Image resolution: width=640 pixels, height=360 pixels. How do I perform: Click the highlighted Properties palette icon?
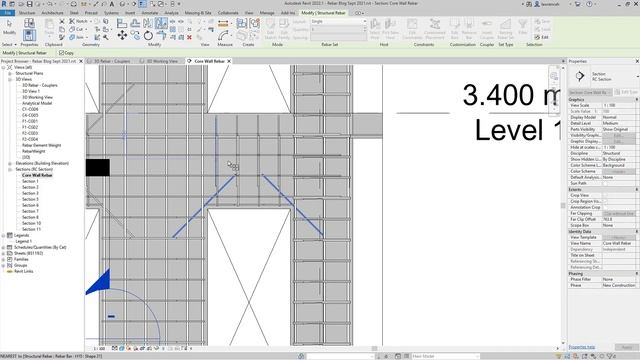[x=29, y=35]
